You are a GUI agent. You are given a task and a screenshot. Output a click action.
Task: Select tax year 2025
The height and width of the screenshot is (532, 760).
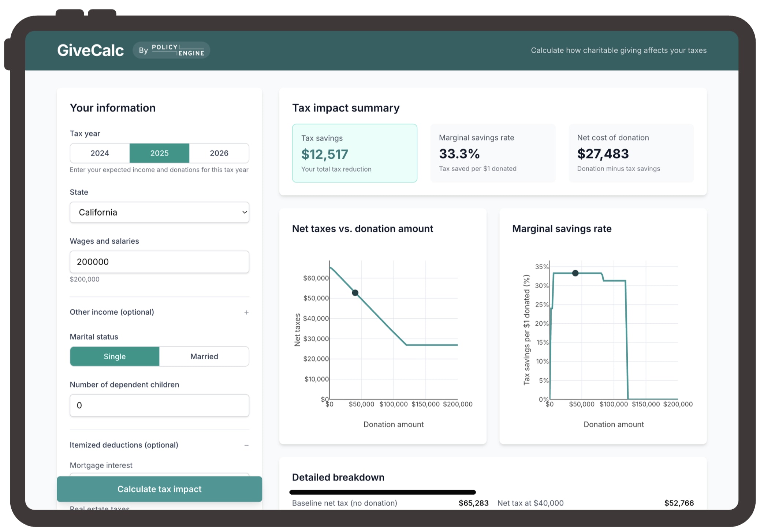coord(159,153)
